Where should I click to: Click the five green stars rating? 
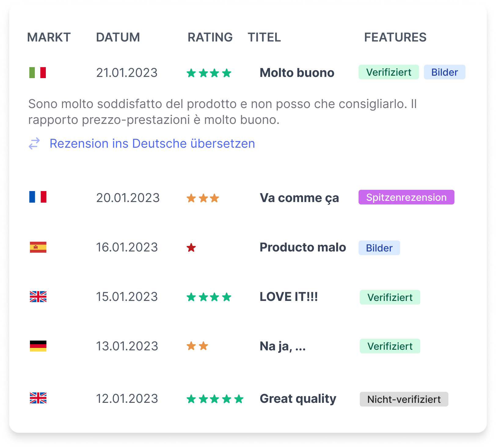(x=215, y=399)
